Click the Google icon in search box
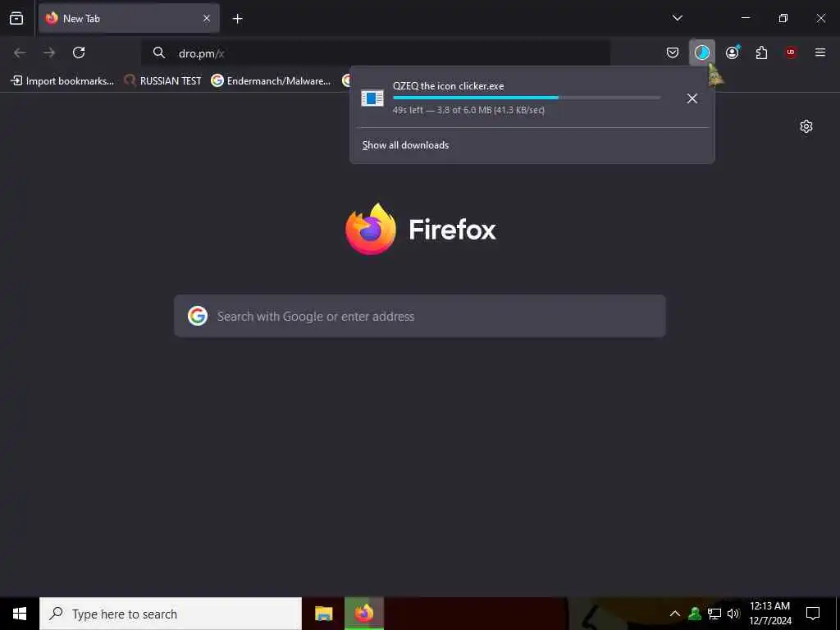 coord(198,316)
